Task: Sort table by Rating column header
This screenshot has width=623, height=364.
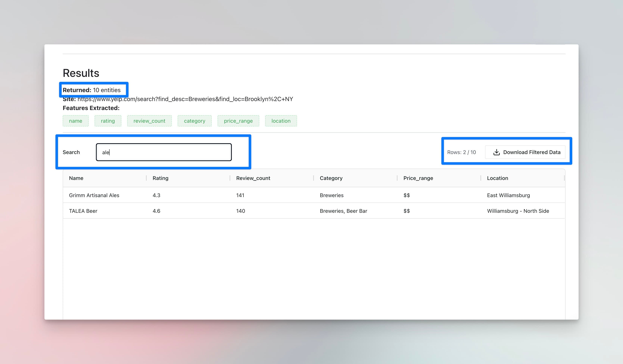Action: [161, 178]
